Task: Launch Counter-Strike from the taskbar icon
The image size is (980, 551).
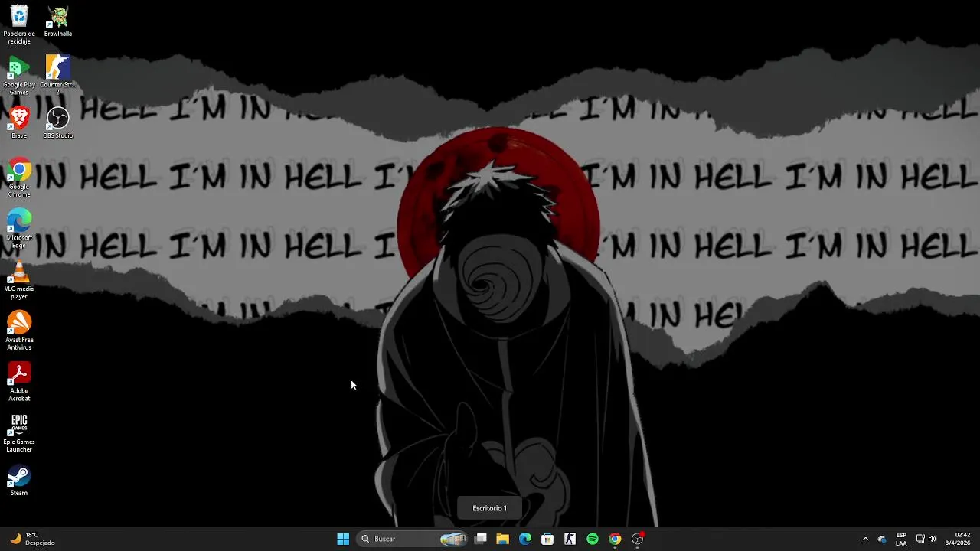Action: pyautogui.click(x=570, y=539)
